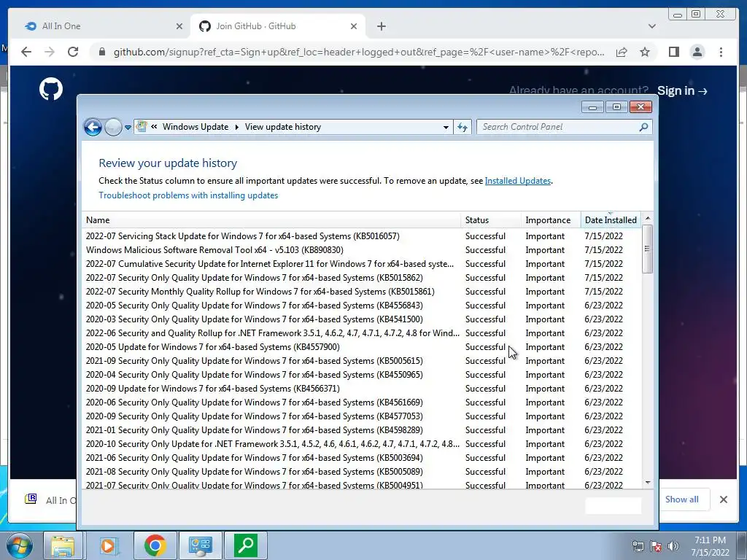This screenshot has height=560, width=747.
Task: Close the Chrome downloads bar
Action: [723, 499]
